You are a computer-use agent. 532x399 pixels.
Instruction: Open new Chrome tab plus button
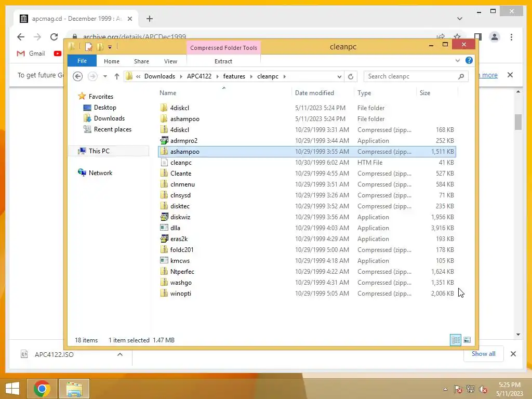pos(150,19)
